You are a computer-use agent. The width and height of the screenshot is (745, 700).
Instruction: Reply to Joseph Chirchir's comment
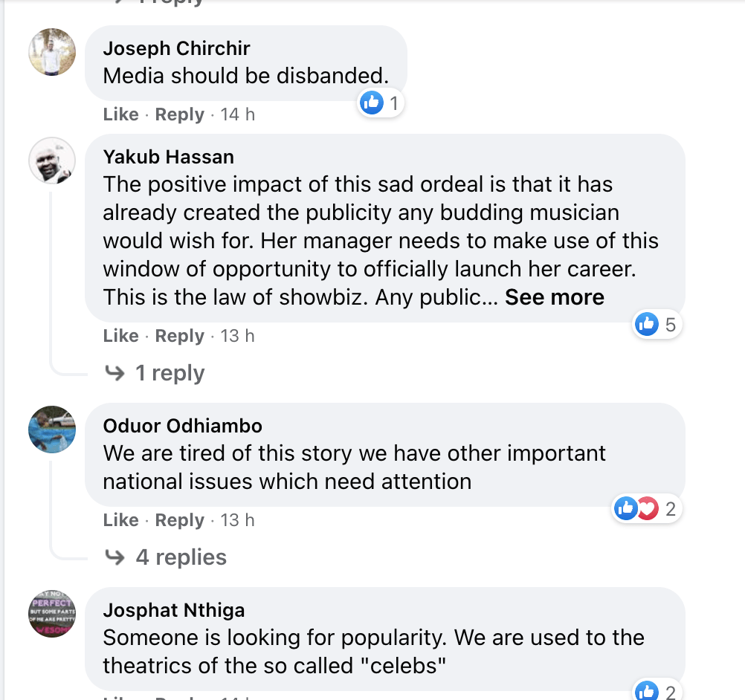(179, 114)
